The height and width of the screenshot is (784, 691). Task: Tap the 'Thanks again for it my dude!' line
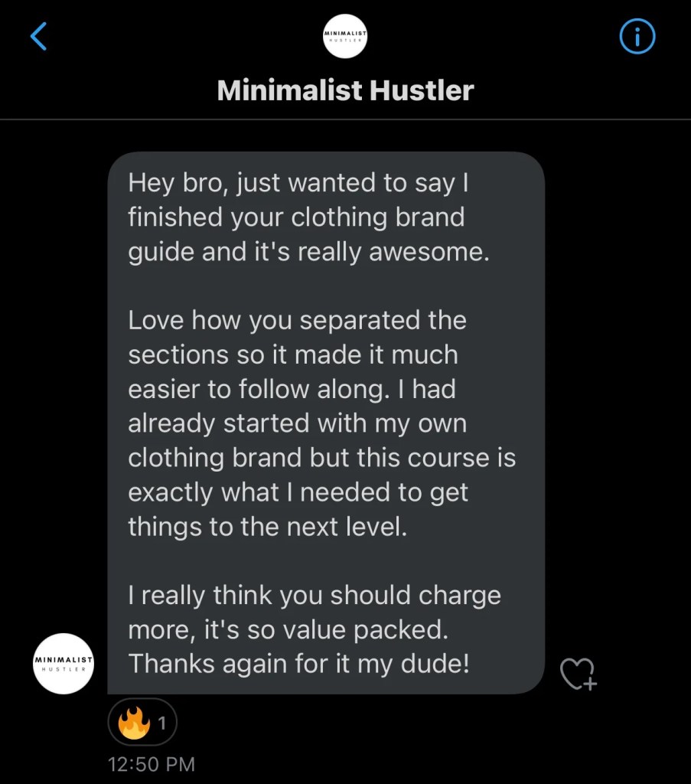[298, 664]
